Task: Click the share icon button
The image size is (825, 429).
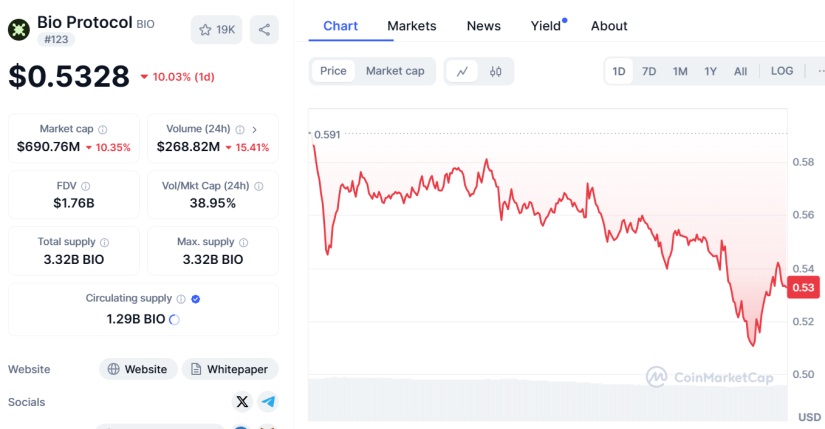Action: pos(264,29)
